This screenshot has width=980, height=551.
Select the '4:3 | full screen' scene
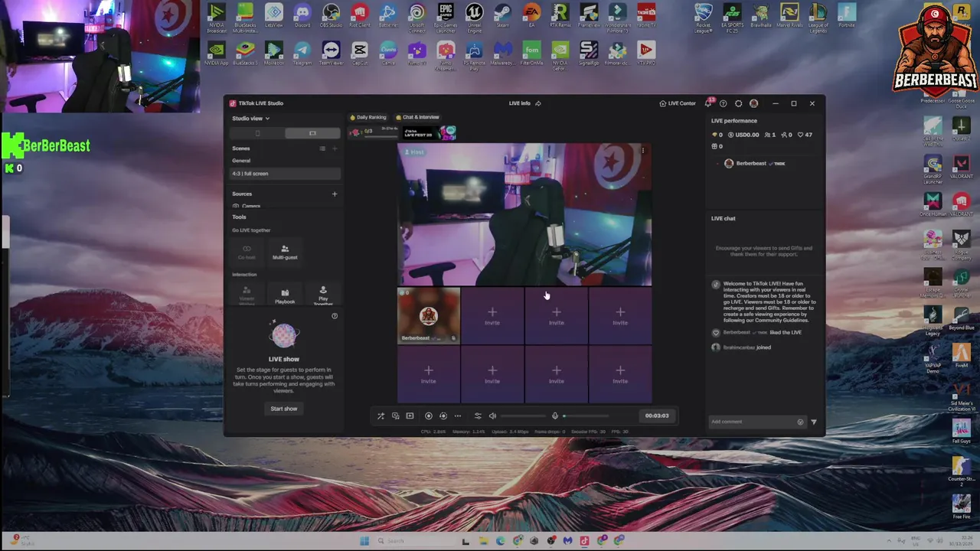tap(286, 174)
